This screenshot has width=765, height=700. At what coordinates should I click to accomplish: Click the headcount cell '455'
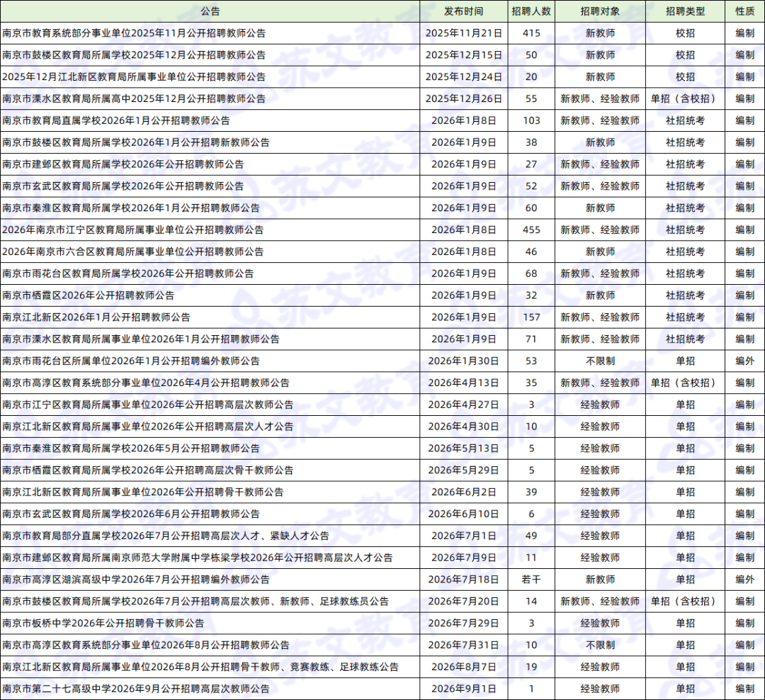(531, 230)
